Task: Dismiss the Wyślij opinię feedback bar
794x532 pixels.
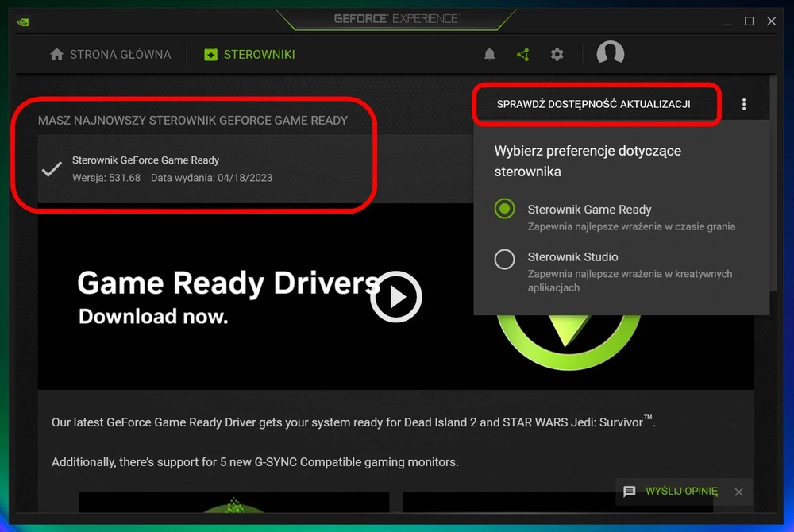Action: (738, 492)
